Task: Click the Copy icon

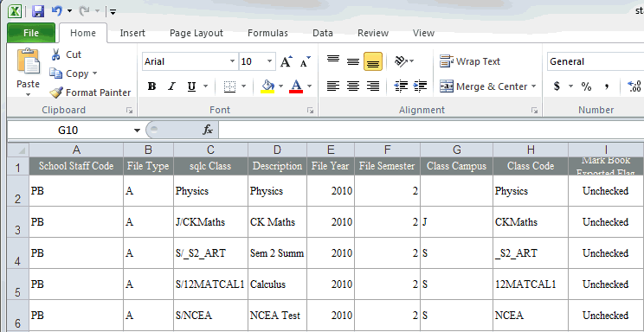Action: point(56,73)
